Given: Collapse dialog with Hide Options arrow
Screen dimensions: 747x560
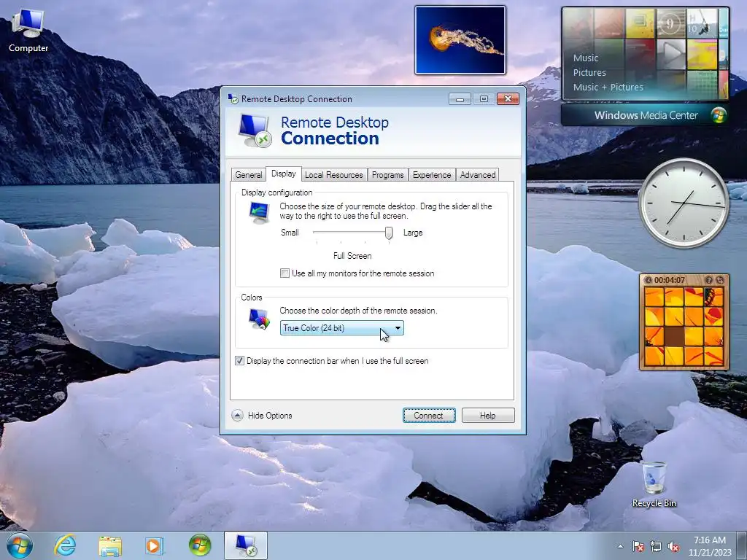Looking at the screenshot, I should [237, 416].
